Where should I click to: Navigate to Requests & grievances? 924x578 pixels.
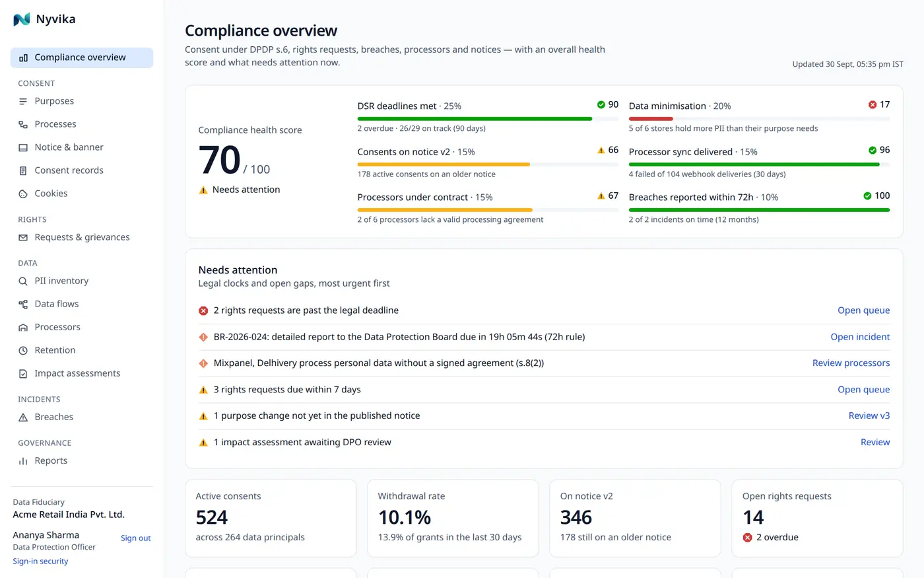[x=82, y=237]
